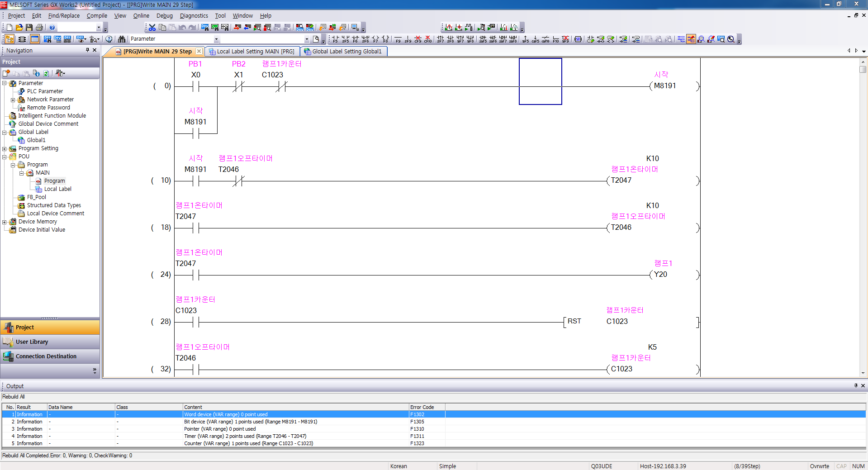Expand the Network Parameter tree node

click(13, 100)
